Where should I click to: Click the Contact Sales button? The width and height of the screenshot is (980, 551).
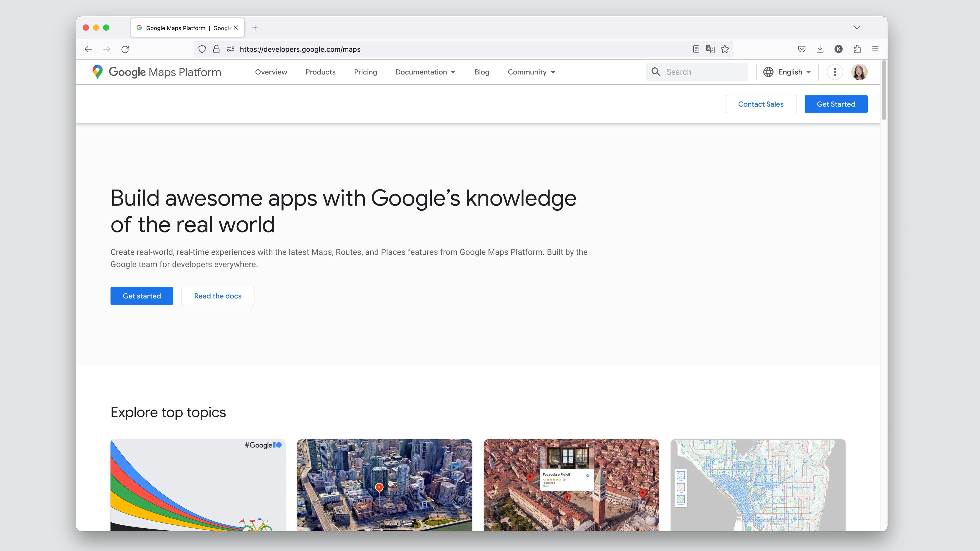761,104
